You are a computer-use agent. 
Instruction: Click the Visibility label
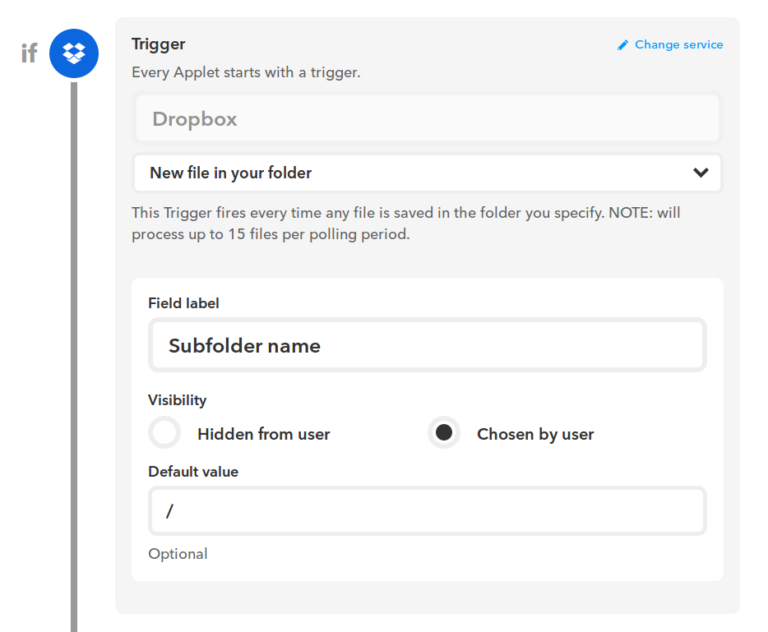click(177, 400)
